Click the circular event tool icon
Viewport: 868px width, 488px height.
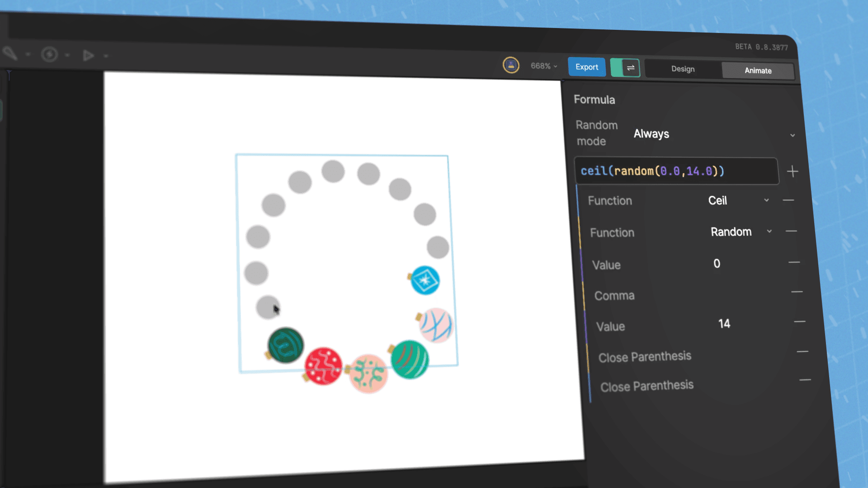coord(49,55)
